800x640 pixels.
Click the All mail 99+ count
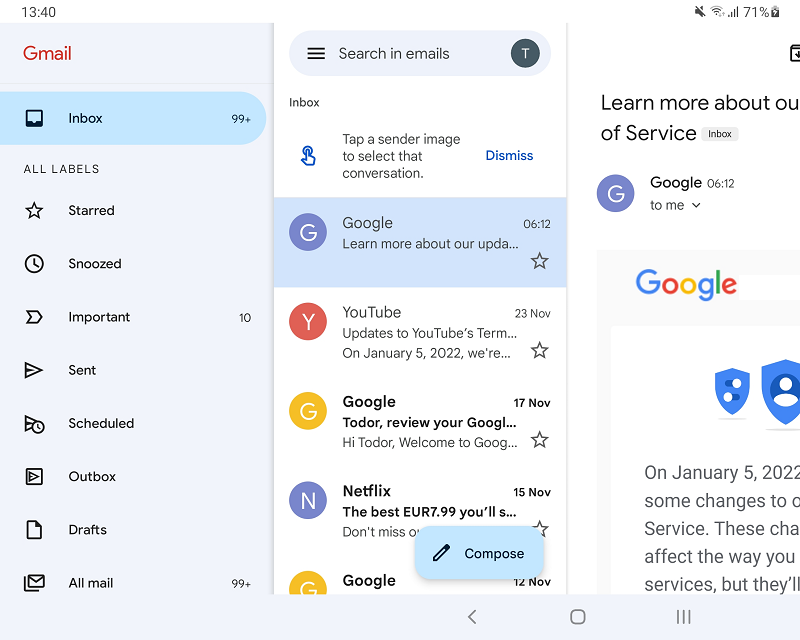[x=241, y=583]
